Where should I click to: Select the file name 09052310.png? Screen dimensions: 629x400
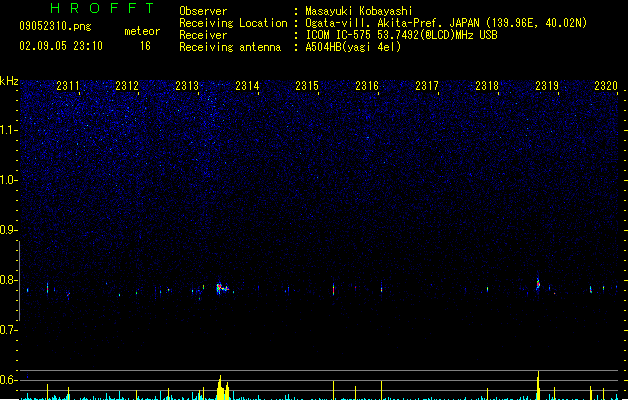[x=55, y=26]
